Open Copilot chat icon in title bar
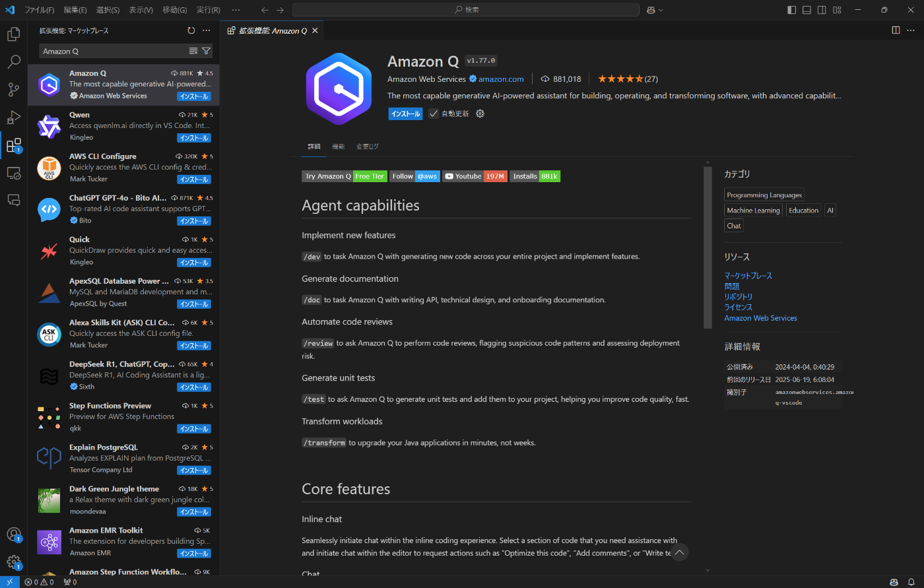Screen dimensions: 924x588 651,10
